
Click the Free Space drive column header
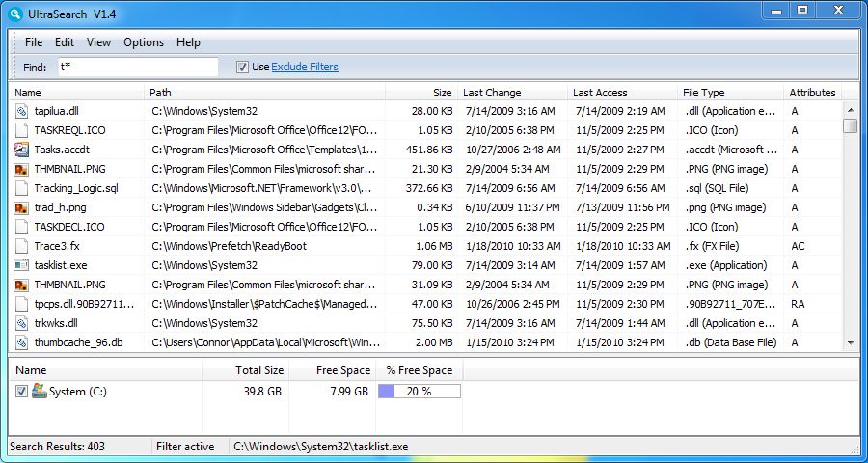pos(332,370)
